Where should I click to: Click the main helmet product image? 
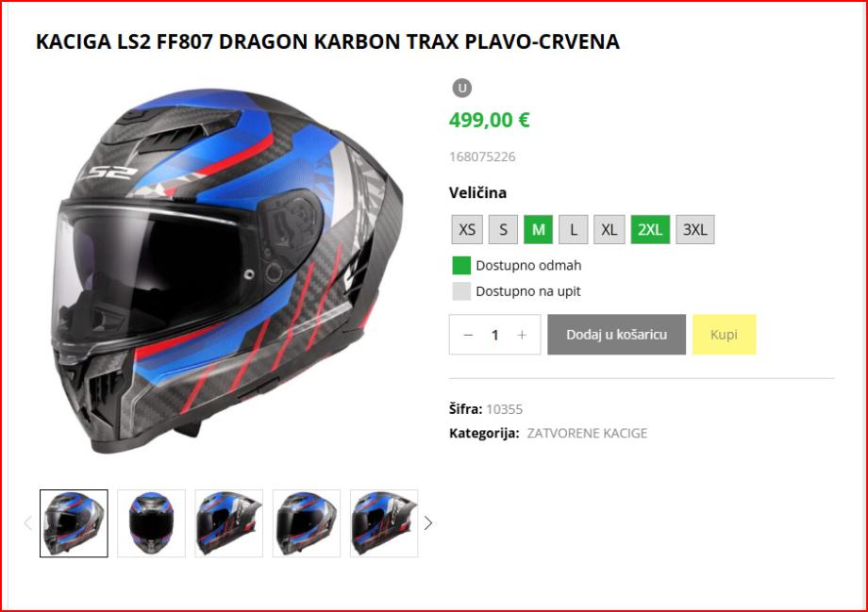pyautogui.click(x=227, y=270)
